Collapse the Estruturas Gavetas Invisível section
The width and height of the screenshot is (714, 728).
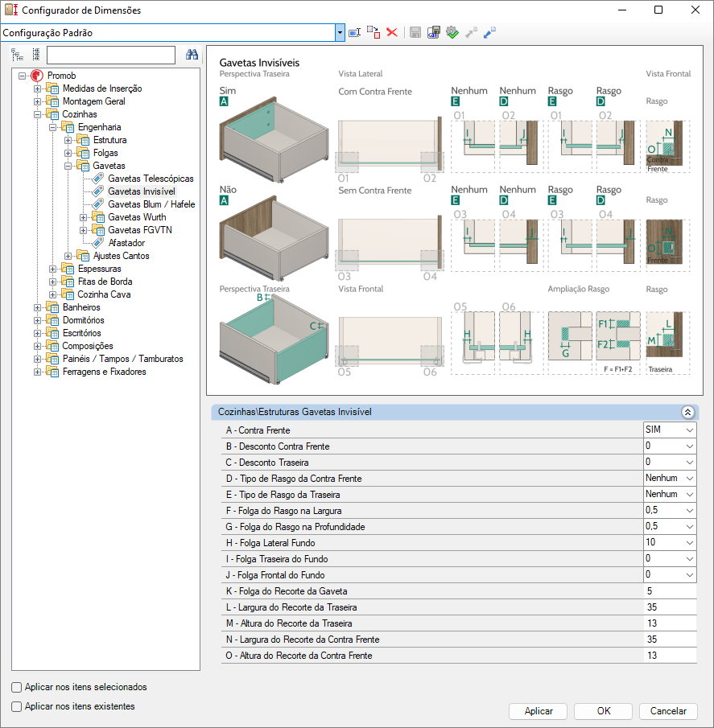[687, 412]
